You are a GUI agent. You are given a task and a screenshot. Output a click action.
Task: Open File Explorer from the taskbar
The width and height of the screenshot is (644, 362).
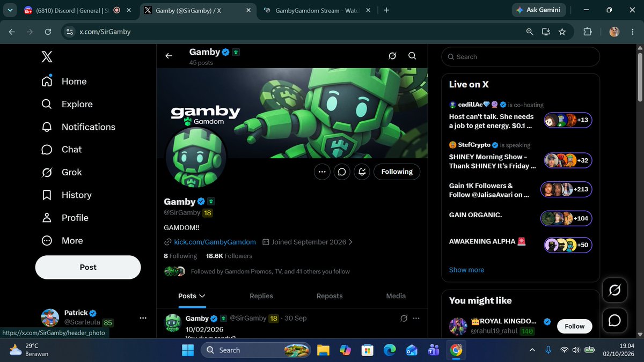[x=323, y=350]
